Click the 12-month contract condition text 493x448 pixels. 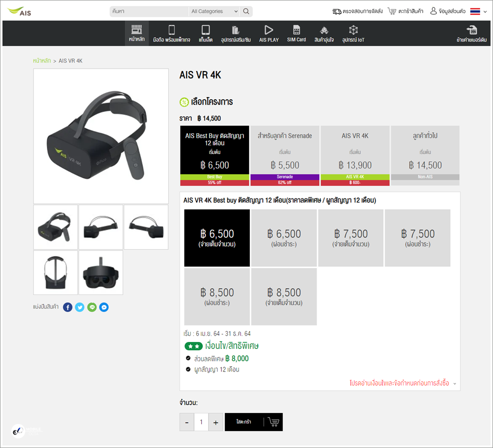point(216,370)
